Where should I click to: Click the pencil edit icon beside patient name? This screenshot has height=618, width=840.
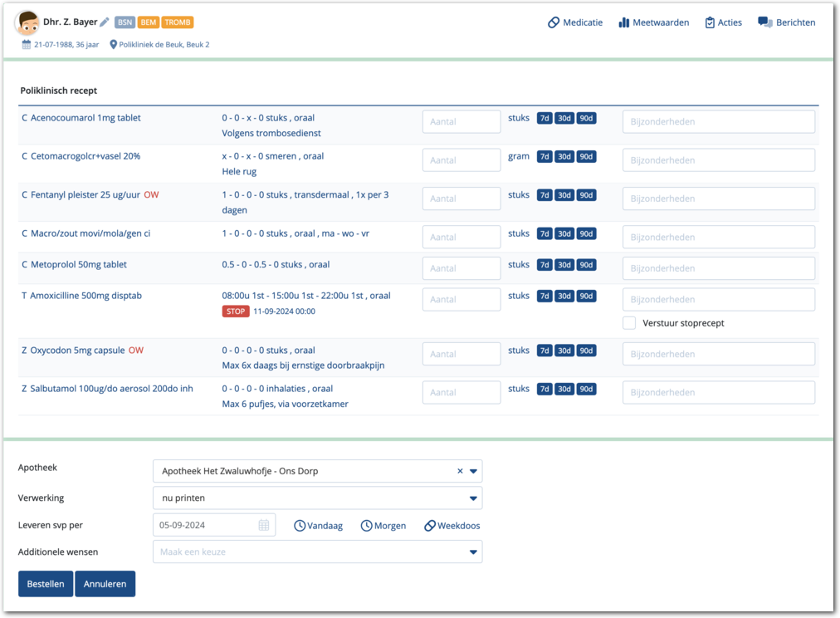pyautogui.click(x=105, y=22)
